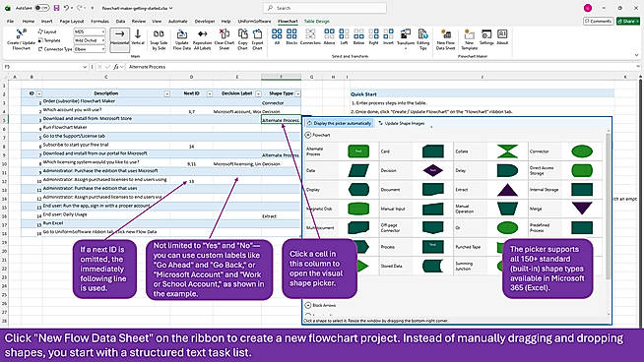Click cell 'Order (subscribe) Flowchart Maker'
The width and height of the screenshot is (644, 362).
coord(106,101)
